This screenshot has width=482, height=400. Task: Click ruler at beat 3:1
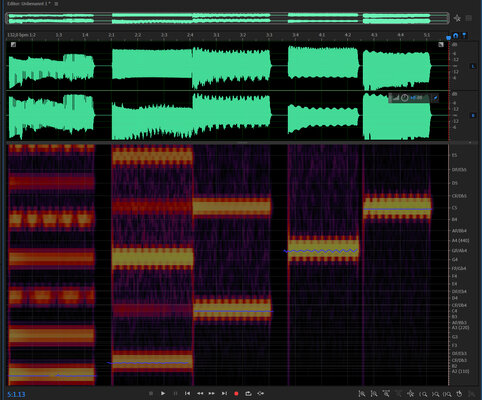pos(216,35)
